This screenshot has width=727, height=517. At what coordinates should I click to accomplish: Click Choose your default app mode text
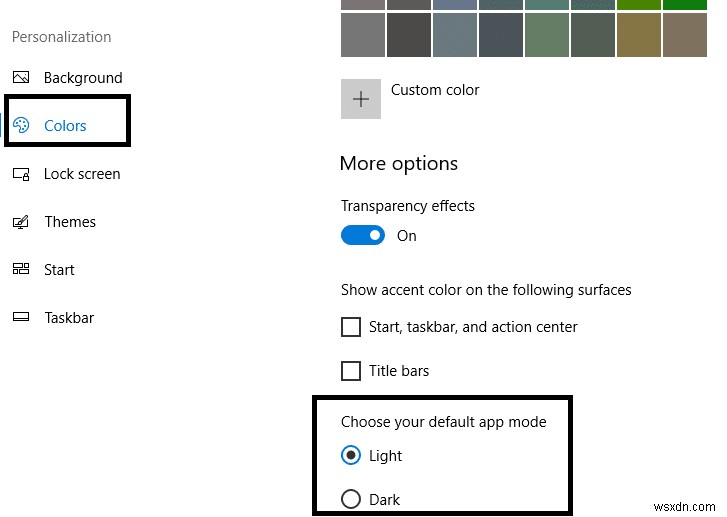pos(444,422)
